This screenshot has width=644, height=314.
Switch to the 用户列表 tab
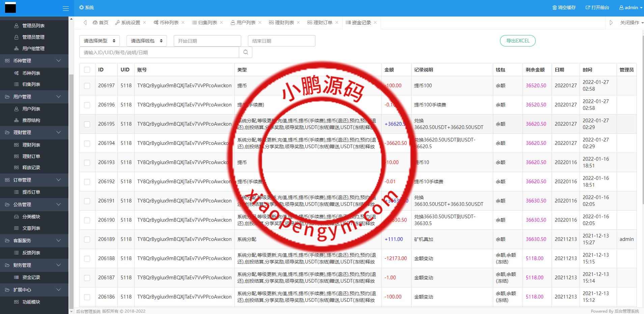(x=246, y=23)
